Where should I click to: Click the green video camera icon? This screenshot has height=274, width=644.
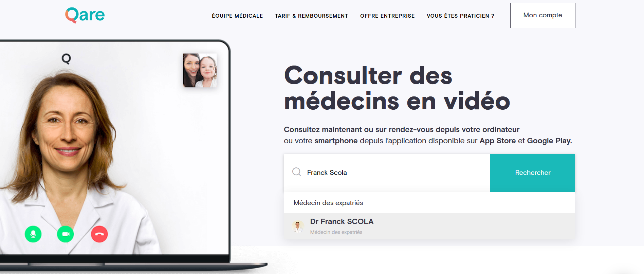(66, 234)
